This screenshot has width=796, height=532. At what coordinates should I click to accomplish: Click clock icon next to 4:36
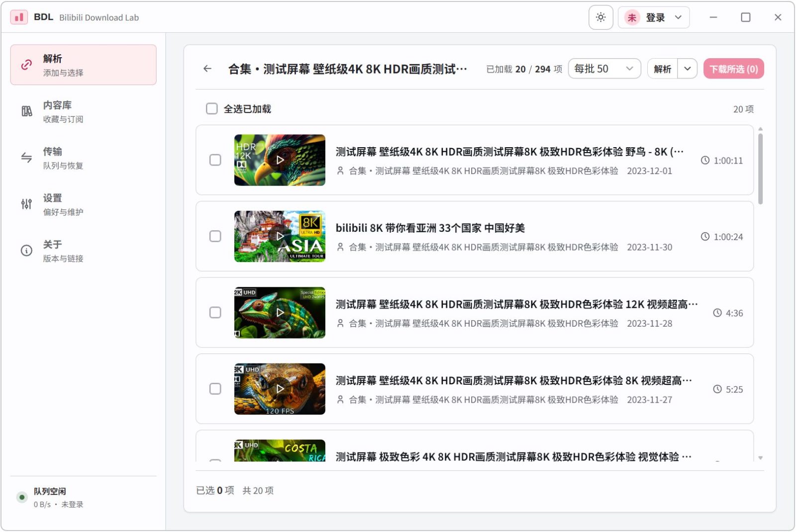717,313
